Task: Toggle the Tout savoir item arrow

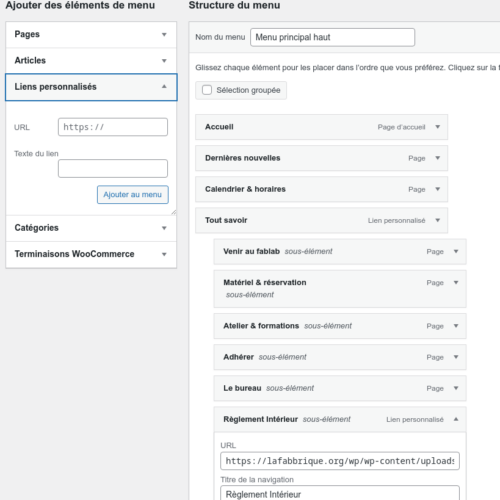Action: [438, 220]
